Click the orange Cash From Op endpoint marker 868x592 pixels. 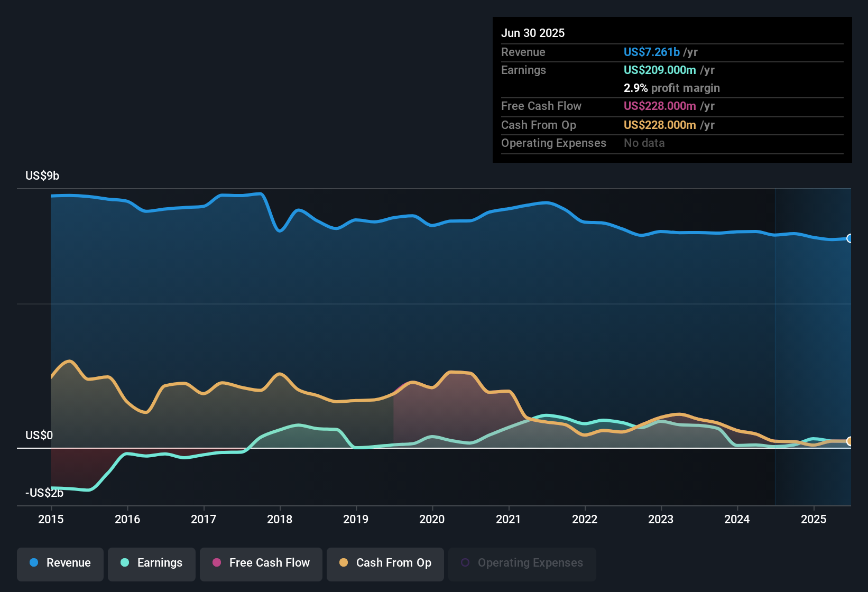coord(850,441)
